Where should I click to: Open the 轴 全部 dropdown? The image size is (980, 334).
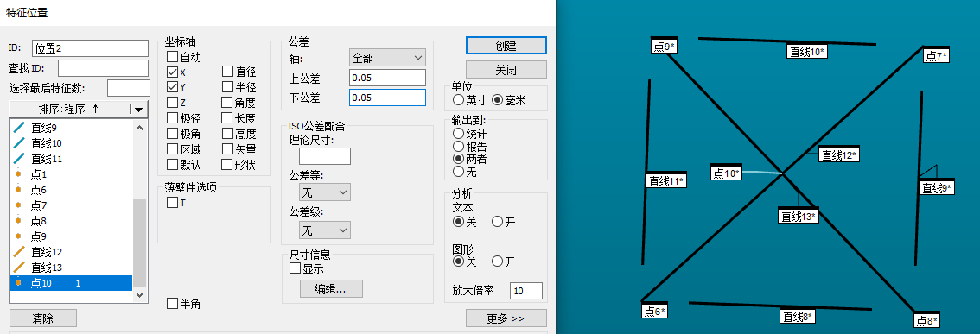[387, 58]
